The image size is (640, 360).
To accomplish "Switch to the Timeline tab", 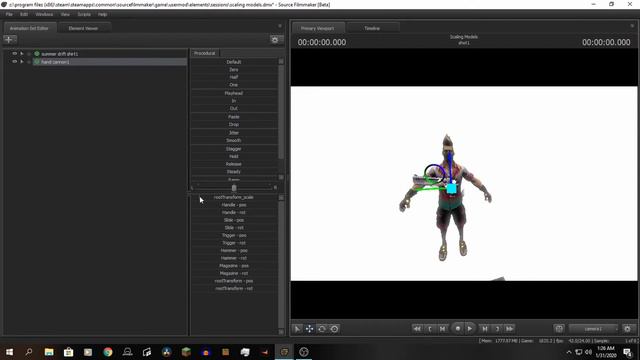I will [x=372, y=28].
